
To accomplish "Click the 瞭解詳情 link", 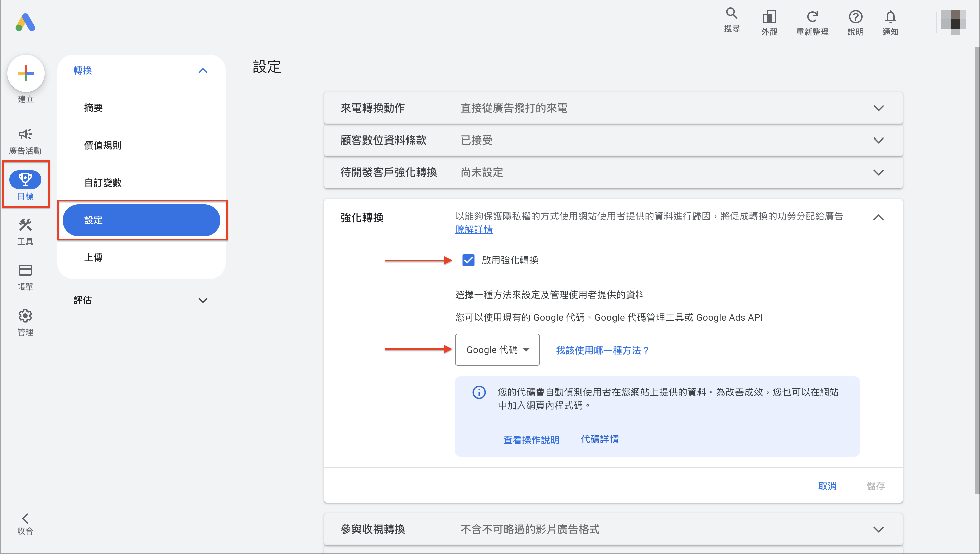I will click(x=474, y=229).
